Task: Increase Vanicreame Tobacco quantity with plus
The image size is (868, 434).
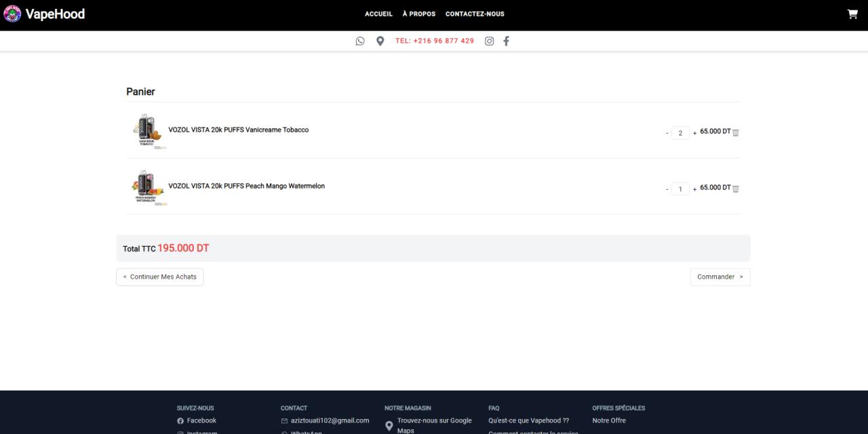Action: 694,133
